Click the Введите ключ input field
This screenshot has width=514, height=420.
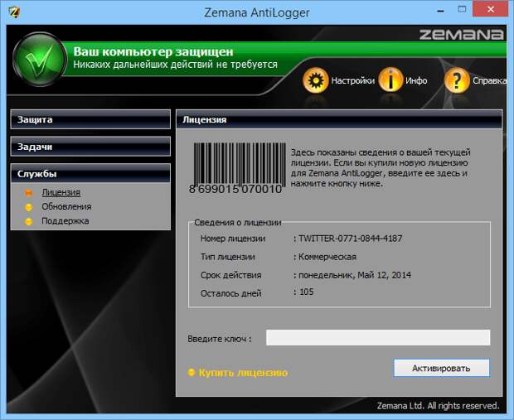[x=378, y=337]
